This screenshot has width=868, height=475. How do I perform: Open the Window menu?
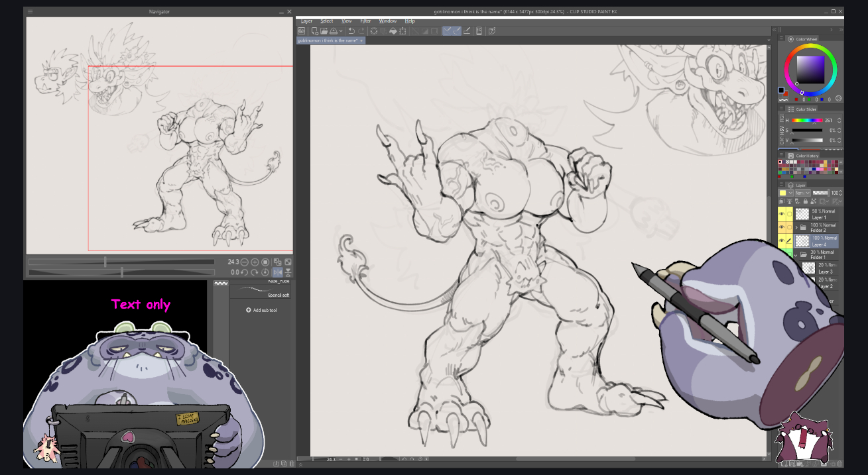(x=387, y=21)
